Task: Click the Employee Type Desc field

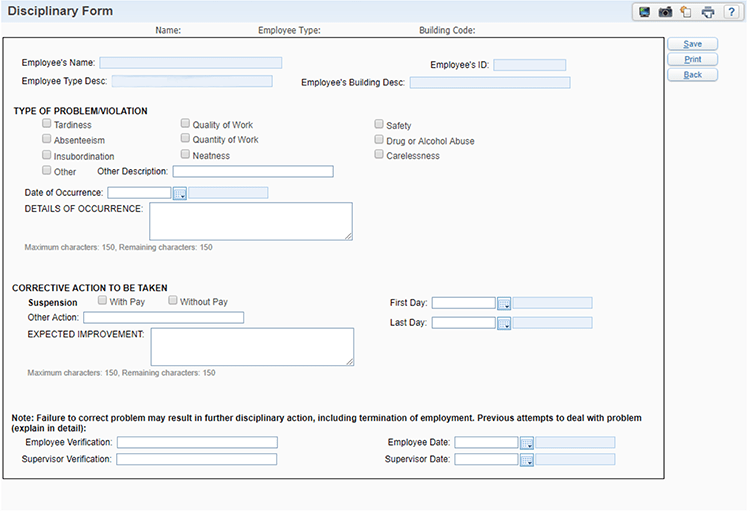Action: (x=192, y=81)
